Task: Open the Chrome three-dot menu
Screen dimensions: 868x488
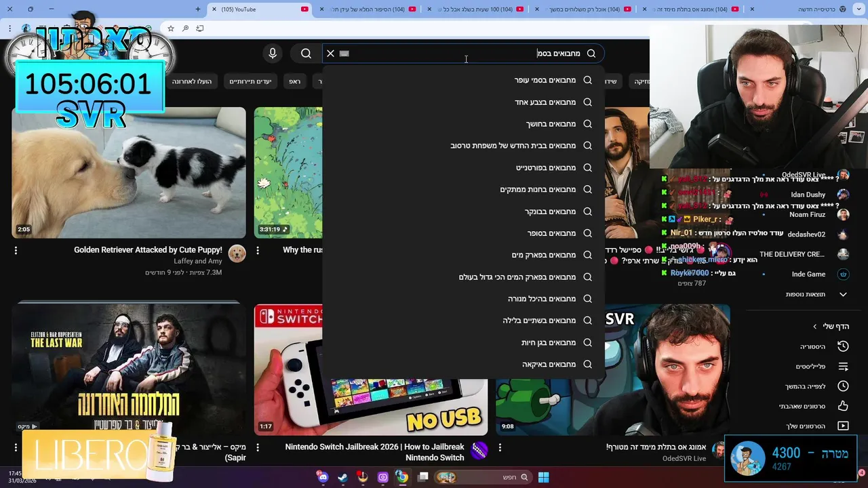Action: pos(9,28)
